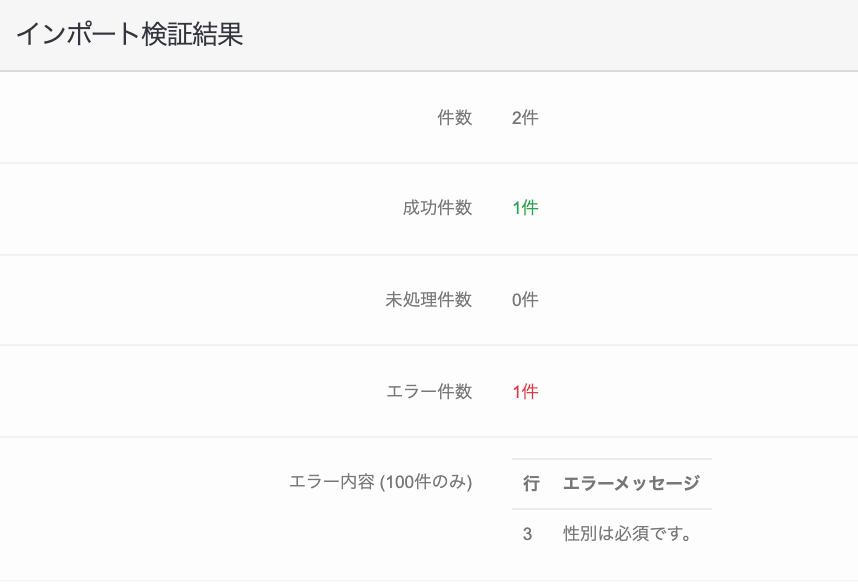Click the インポート検証結果 page heading

[x=130, y=34]
